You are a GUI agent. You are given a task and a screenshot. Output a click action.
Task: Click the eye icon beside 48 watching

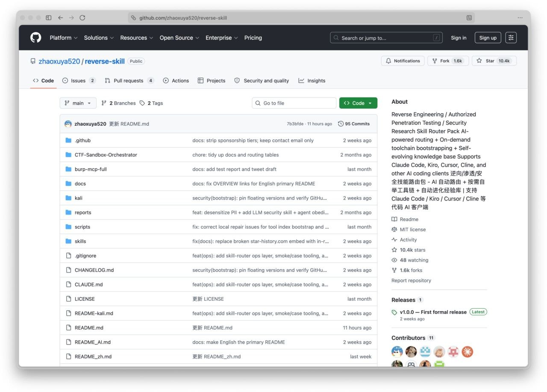tap(394, 260)
